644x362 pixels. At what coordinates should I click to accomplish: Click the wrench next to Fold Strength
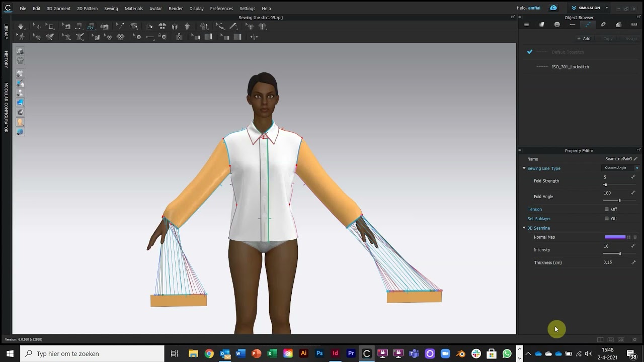point(633,177)
